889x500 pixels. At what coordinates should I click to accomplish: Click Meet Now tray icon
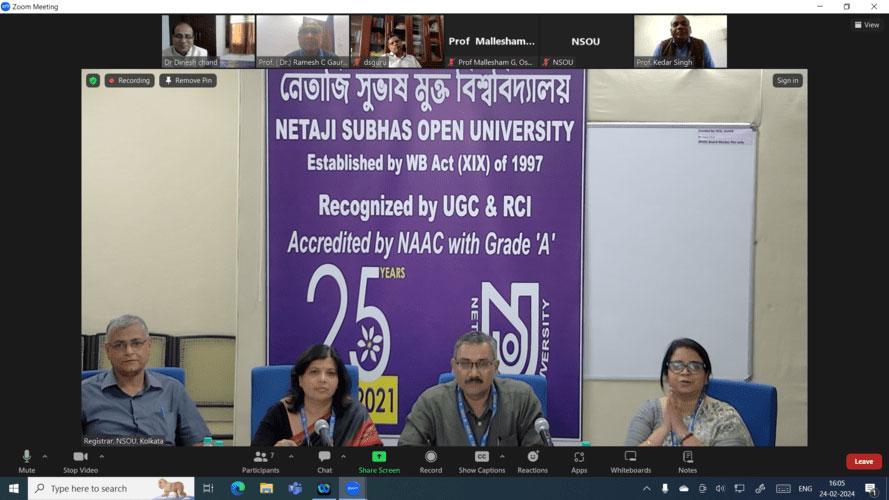click(702, 488)
